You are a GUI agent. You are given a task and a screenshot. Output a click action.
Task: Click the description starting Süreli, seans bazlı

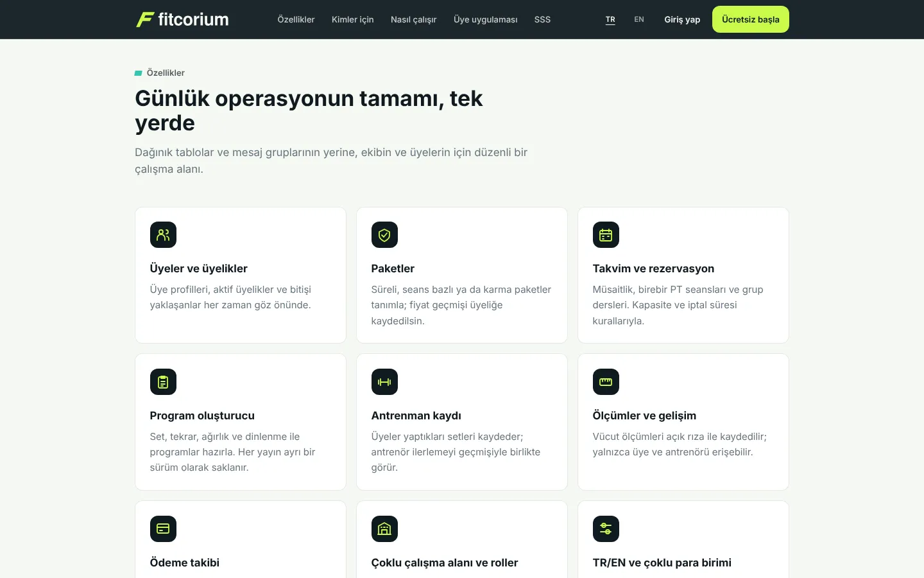[x=461, y=305]
